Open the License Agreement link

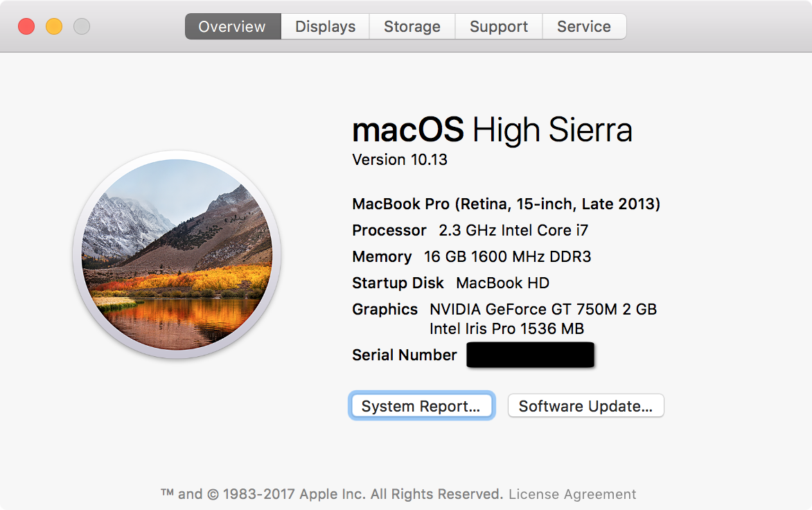(x=572, y=494)
